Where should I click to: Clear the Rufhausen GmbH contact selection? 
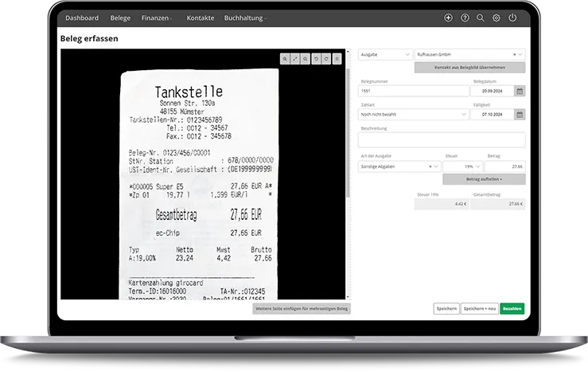514,54
